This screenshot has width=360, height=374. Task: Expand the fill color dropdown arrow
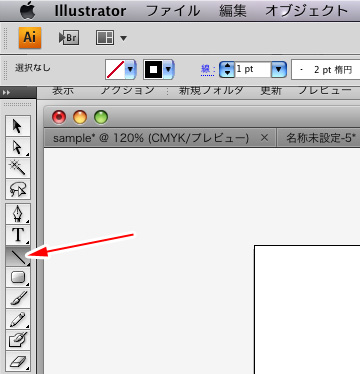pos(131,69)
